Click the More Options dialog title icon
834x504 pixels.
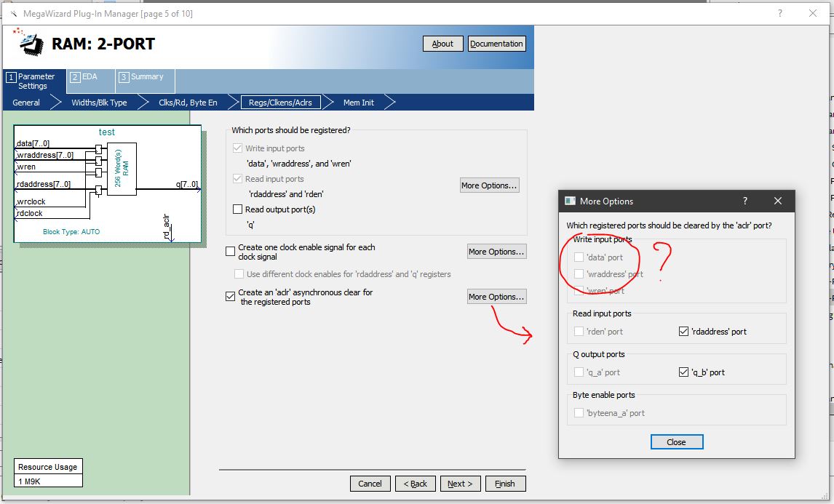click(x=570, y=201)
